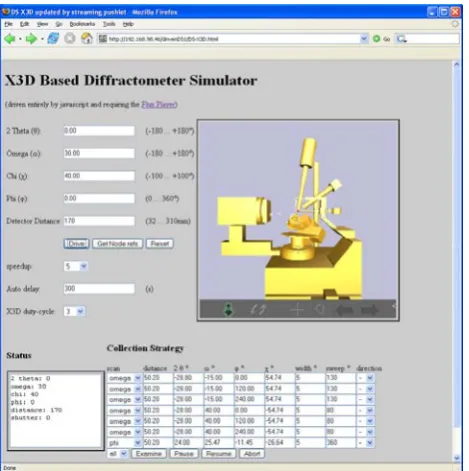
Task: Click the page scrollbar up arrow
Action: click(x=457, y=64)
